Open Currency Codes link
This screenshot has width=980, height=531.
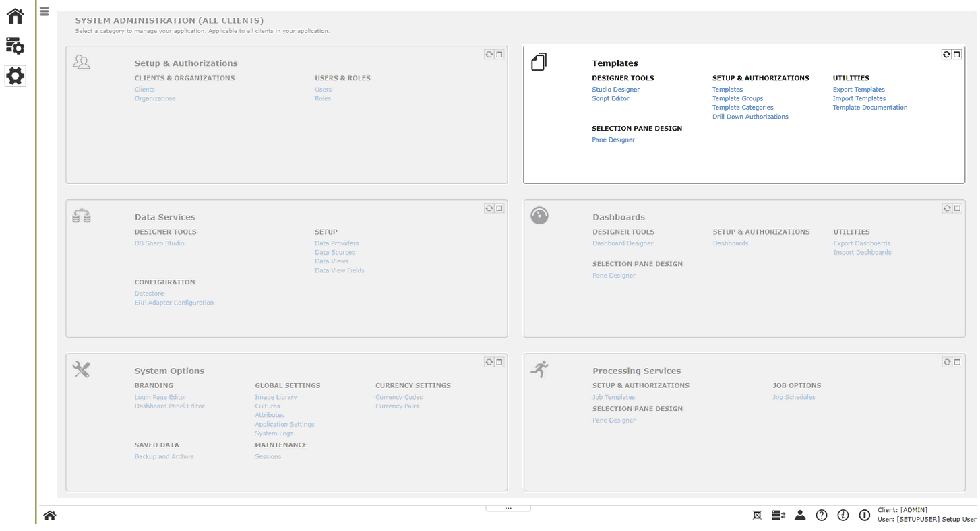(x=399, y=397)
